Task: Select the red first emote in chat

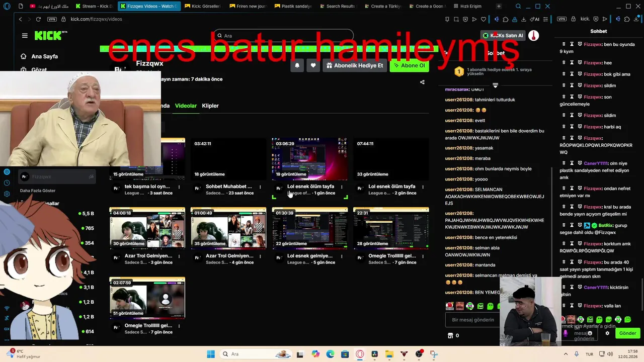Action: [450, 306]
